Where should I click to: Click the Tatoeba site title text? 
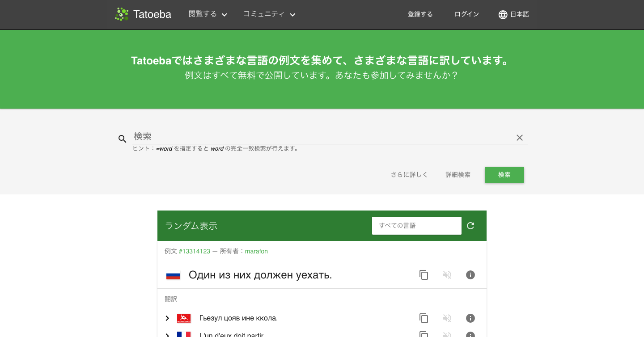click(x=152, y=14)
